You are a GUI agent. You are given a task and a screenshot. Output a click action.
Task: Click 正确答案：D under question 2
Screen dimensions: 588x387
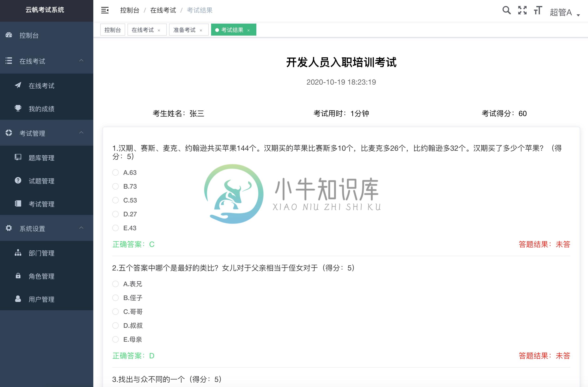133,356
